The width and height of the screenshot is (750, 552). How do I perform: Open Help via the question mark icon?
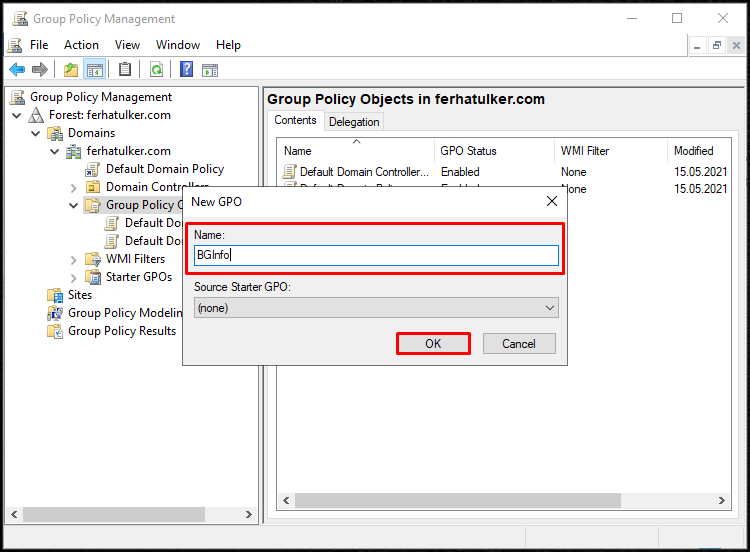point(186,70)
